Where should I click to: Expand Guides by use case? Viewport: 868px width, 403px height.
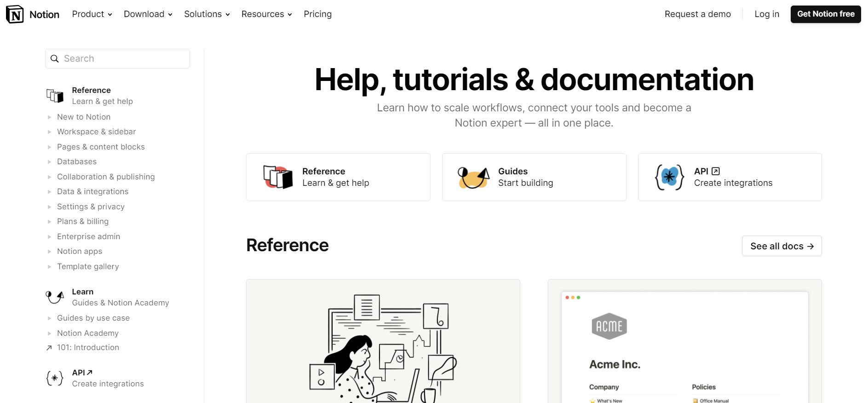[50, 318]
